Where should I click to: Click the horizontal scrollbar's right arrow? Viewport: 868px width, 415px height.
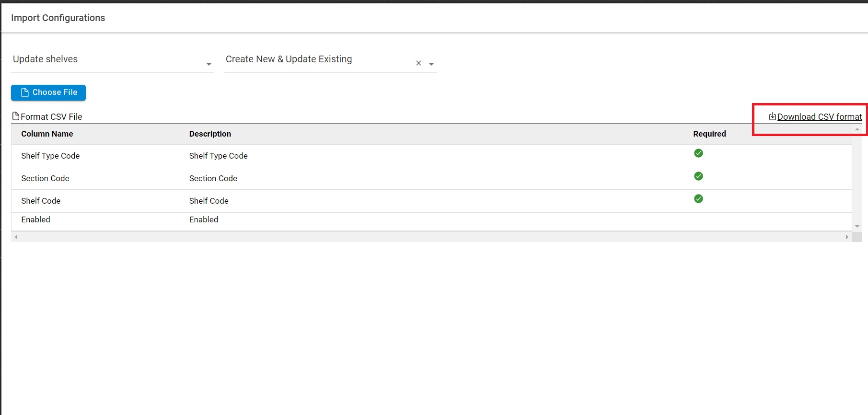pyautogui.click(x=847, y=237)
